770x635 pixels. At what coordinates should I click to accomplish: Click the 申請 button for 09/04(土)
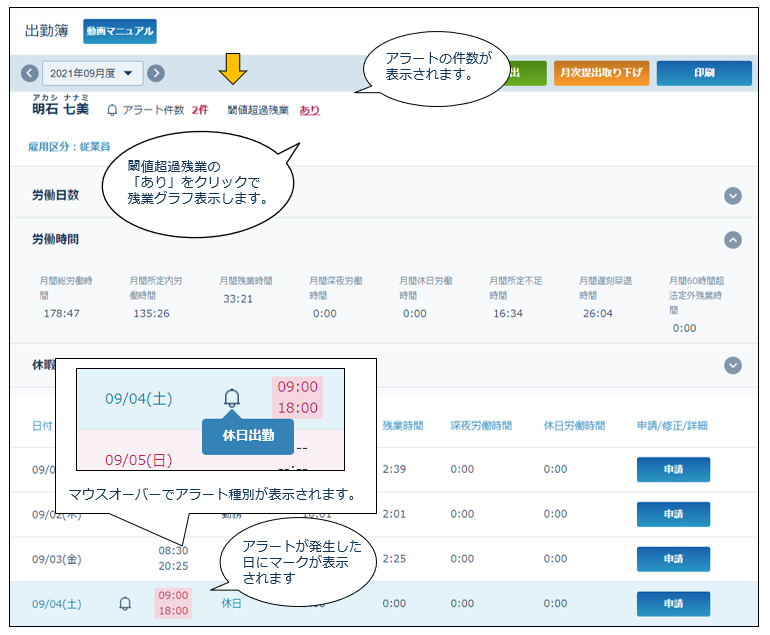coord(673,604)
